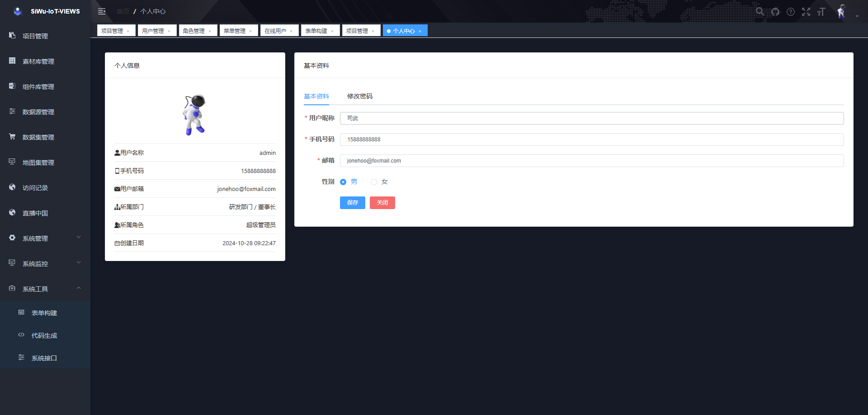Image resolution: width=868 pixels, height=415 pixels.
Task: Collapse the 系统工具 sidebar menu
Action: click(x=45, y=289)
